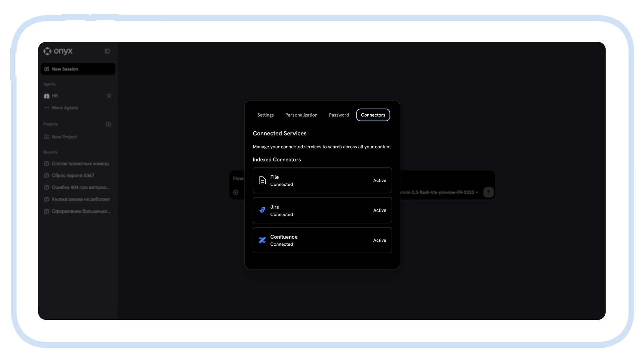Go to the Password tab
The width and height of the screenshot is (644, 362).
[x=339, y=115]
